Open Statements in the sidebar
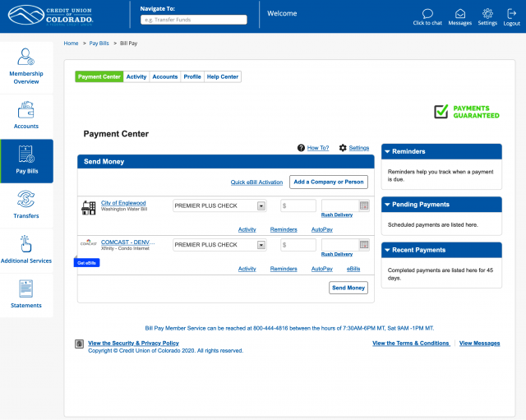The width and height of the screenshot is (526, 420). pyautogui.click(x=26, y=294)
